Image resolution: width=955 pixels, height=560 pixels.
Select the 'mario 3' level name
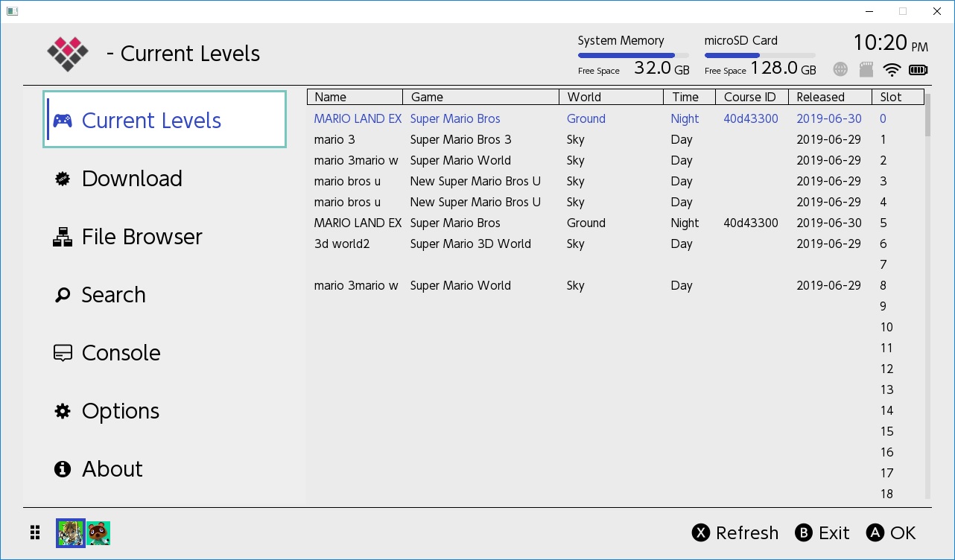pyautogui.click(x=334, y=139)
